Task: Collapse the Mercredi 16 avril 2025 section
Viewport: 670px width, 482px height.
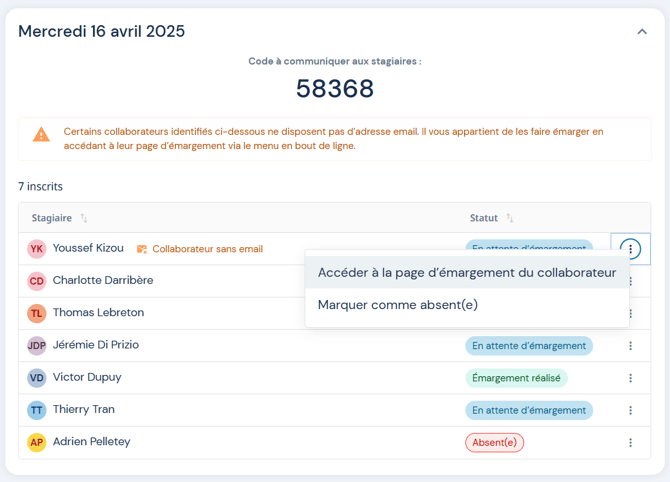Action: pyautogui.click(x=642, y=32)
